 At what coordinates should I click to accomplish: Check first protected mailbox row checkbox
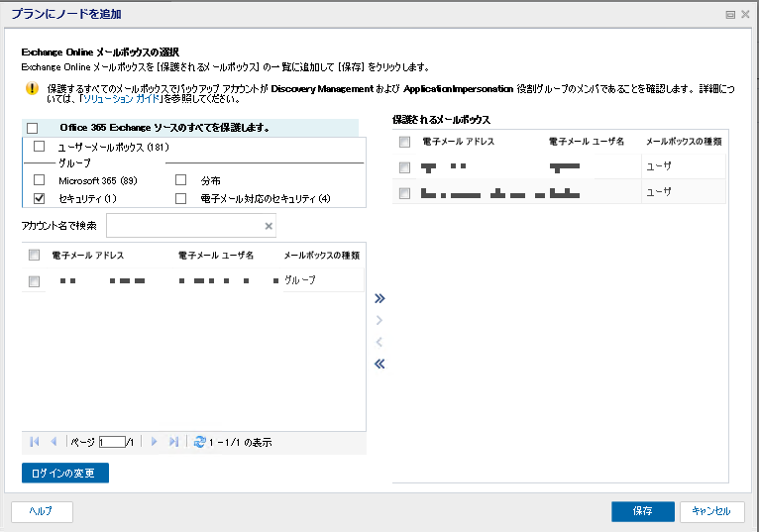coord(404,167)
